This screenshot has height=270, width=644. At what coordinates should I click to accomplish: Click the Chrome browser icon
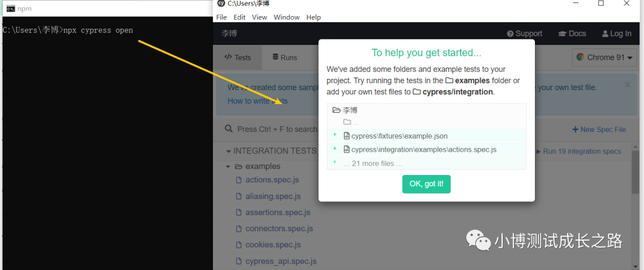[580, 57]
